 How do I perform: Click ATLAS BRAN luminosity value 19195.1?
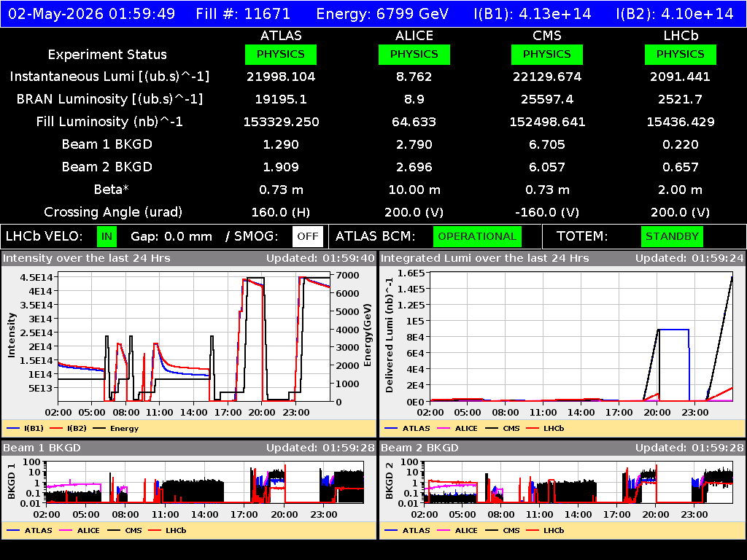click(x=281, y=99)
